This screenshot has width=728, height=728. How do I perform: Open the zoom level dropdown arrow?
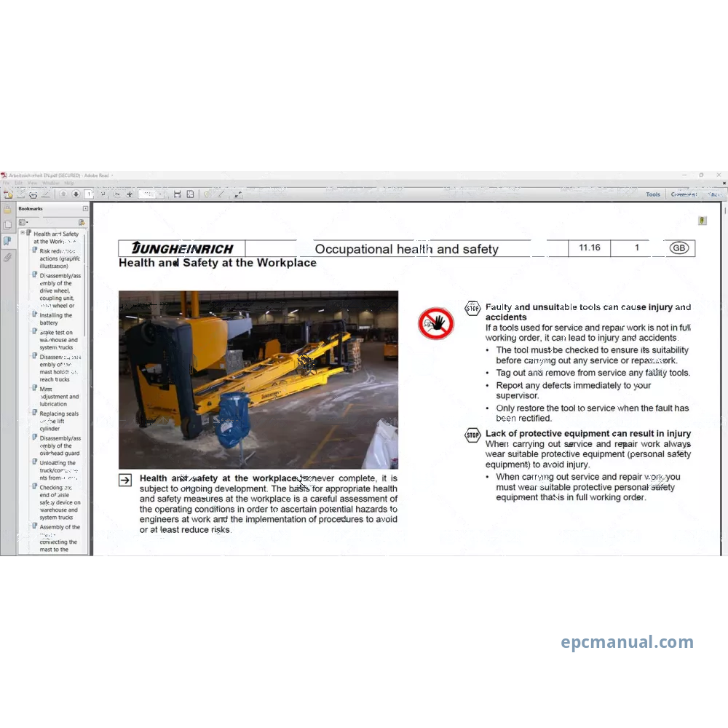[160, 194]
